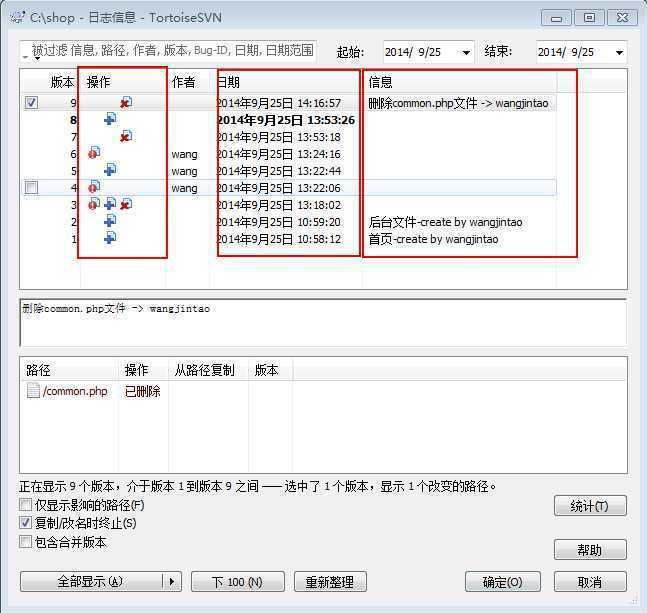Click the commit message text area
This screenshot has height=613, width=647.
[x=323, y=323]
